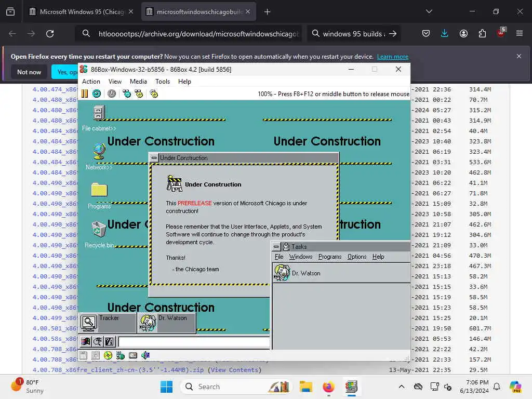The height and width of the screenshot is (399, 532).
Task: Open Tasks window system menu box
Action: [276, 247]
